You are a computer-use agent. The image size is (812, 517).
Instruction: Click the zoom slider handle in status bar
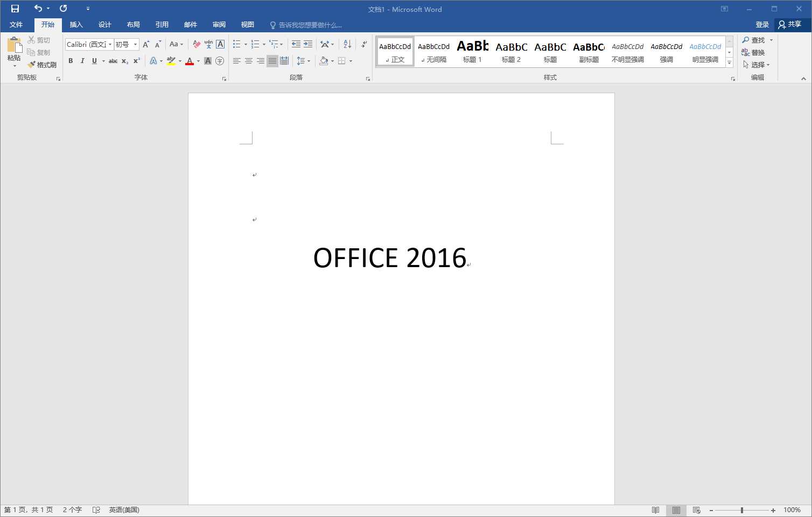point(742,510)
